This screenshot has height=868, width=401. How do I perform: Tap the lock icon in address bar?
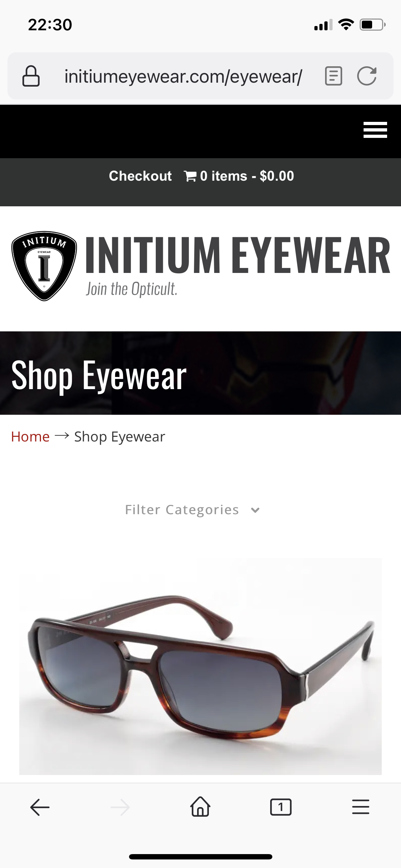coord(31,76)
